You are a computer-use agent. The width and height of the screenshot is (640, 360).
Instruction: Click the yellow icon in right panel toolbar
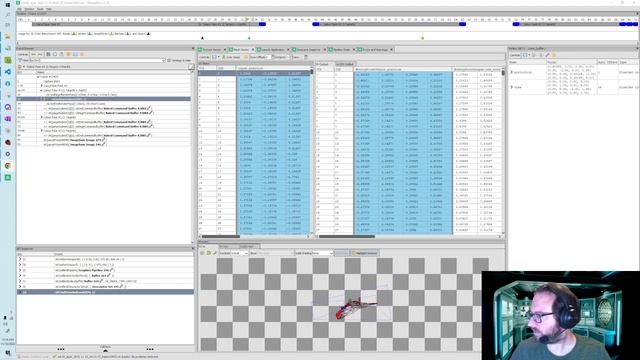click(554, 55)
